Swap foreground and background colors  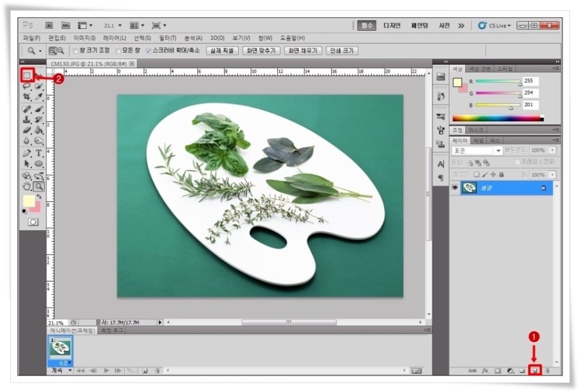coord(39,197)
